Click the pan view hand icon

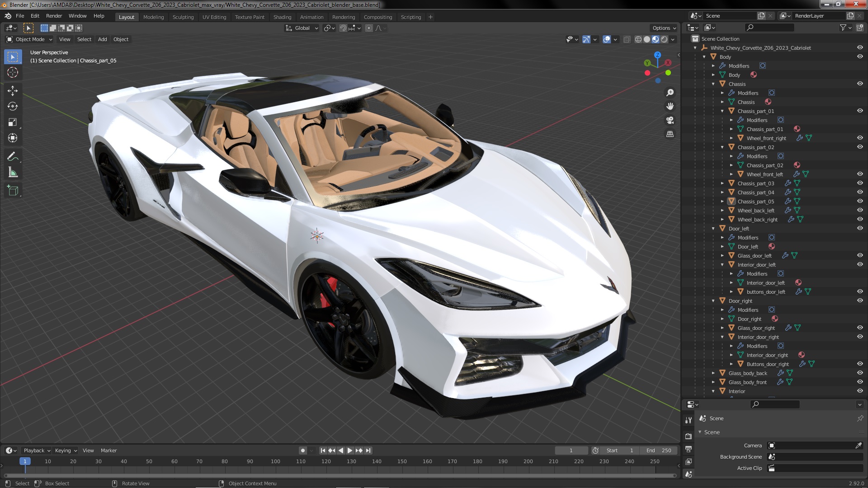670,106
